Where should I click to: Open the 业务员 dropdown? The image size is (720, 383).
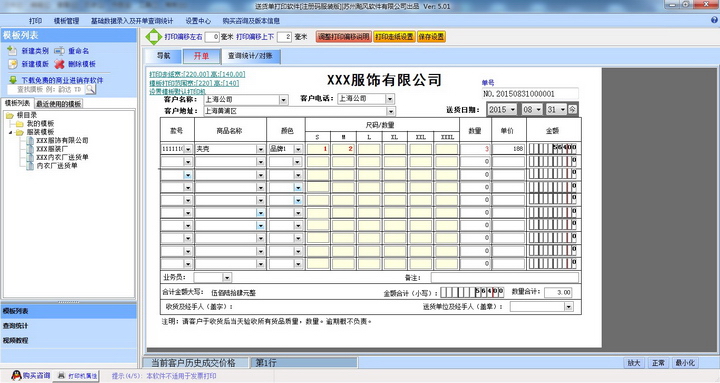[227, 277]
